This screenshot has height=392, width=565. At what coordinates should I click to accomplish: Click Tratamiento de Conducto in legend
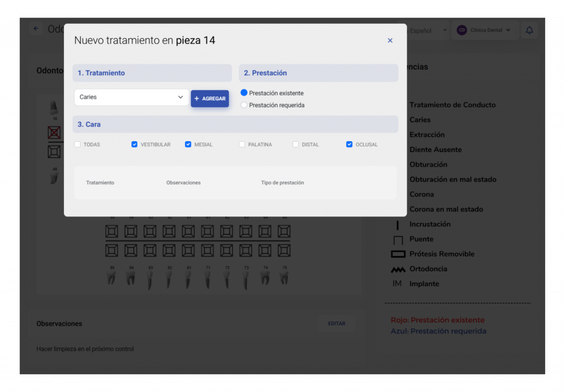[x=452, y=105]
